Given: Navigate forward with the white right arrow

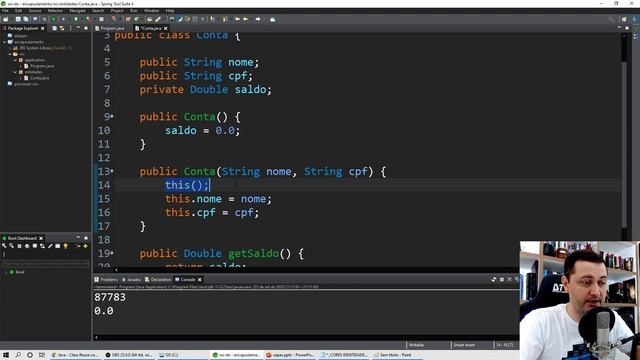Looking at the screenshot, I should (x=258, y=19).
